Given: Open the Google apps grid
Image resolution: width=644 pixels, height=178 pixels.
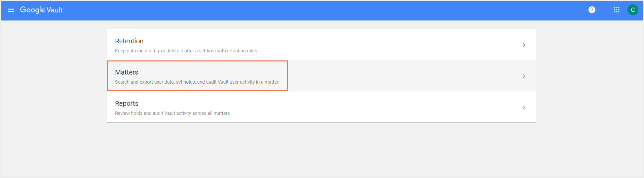Looking at the screenshot, I should [616, 10].
